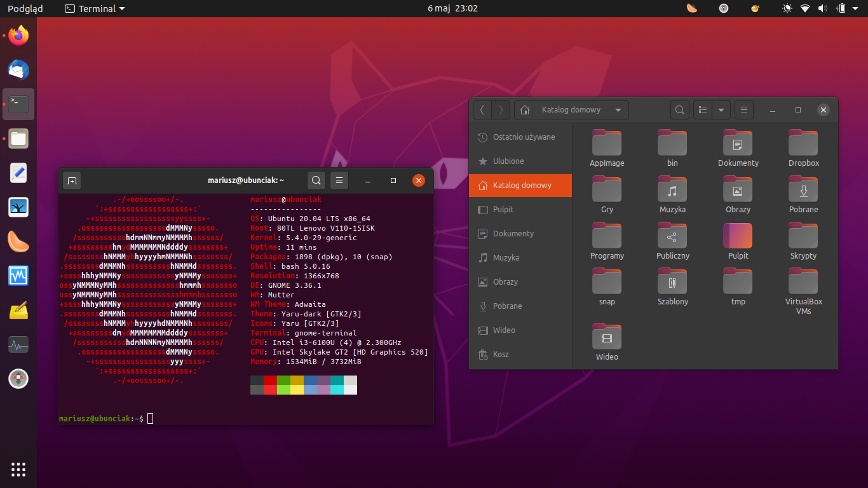Click the terminal title mariusz@ubunciak

[x=246, y=180]
